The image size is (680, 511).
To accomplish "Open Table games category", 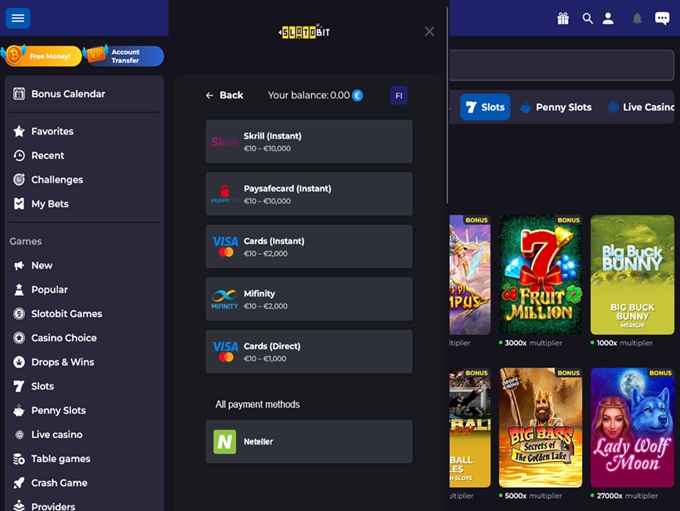I will click(x=52, y=459).
